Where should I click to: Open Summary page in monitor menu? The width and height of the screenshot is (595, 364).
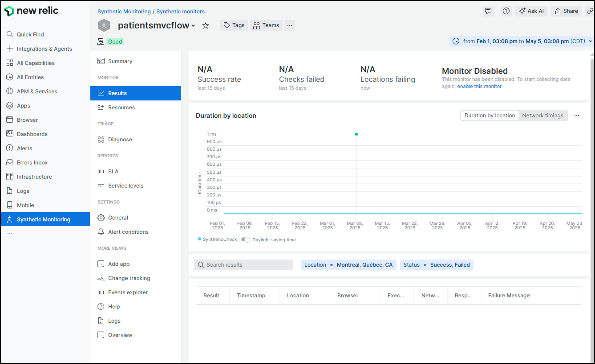click(136, 61)
